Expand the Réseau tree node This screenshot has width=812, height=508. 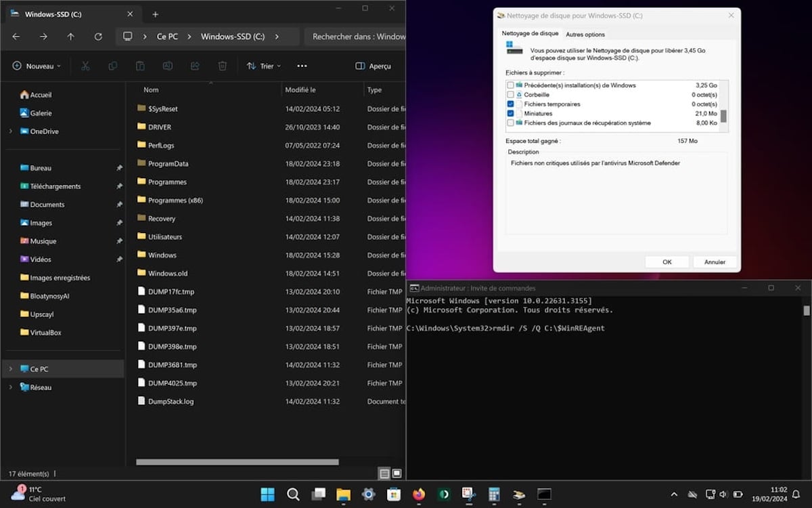[10, 387]
